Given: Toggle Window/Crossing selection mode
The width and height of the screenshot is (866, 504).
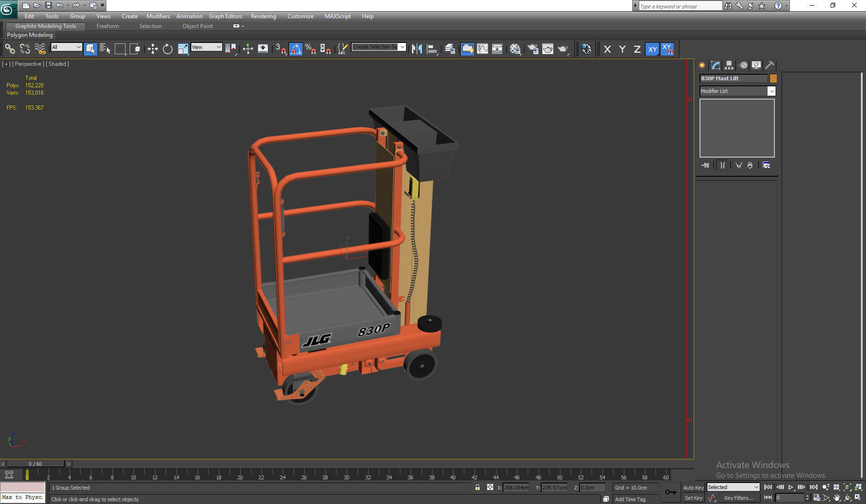Looking at the screenshot, I should pos(135,49).
